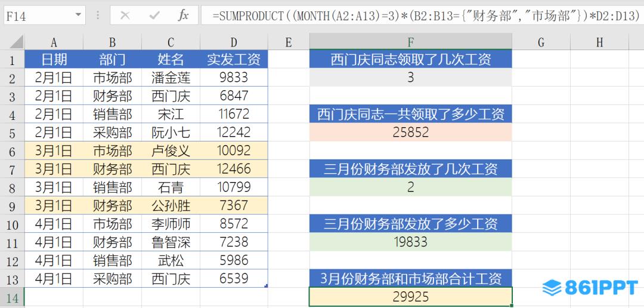Click heading 3月份财务部和市场部合计工资

(x=411, y=278)
